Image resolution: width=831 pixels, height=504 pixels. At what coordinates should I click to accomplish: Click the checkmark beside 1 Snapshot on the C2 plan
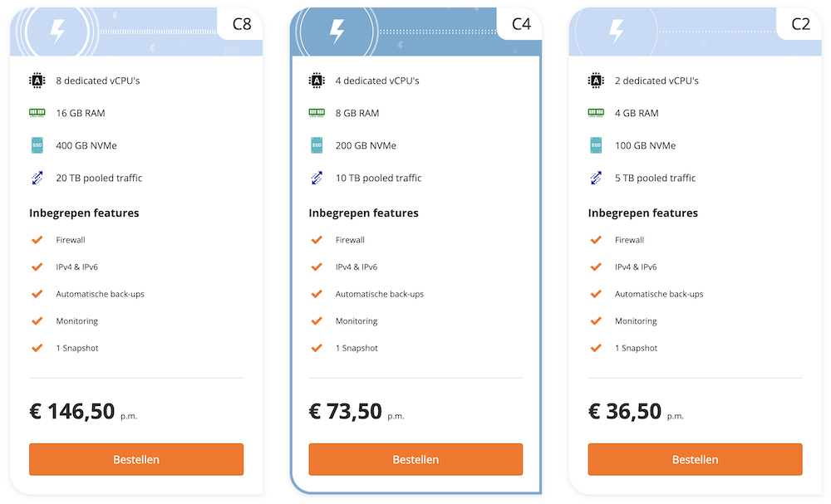point(596,348)
